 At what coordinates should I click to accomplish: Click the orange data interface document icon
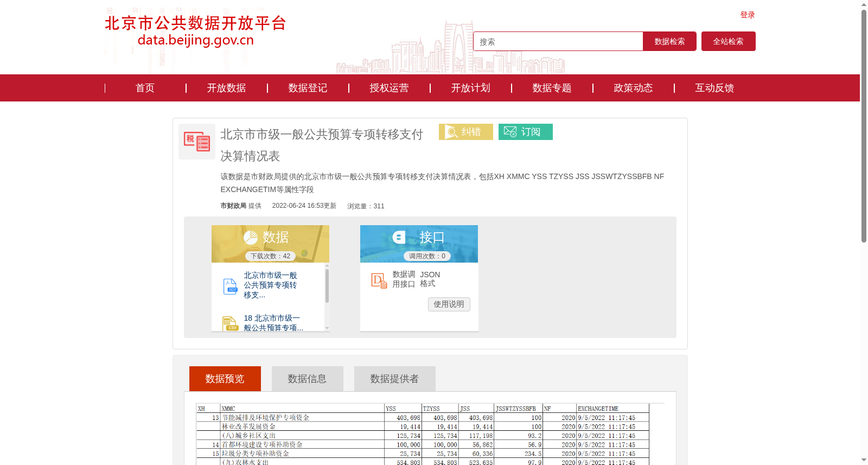(379, 280)
